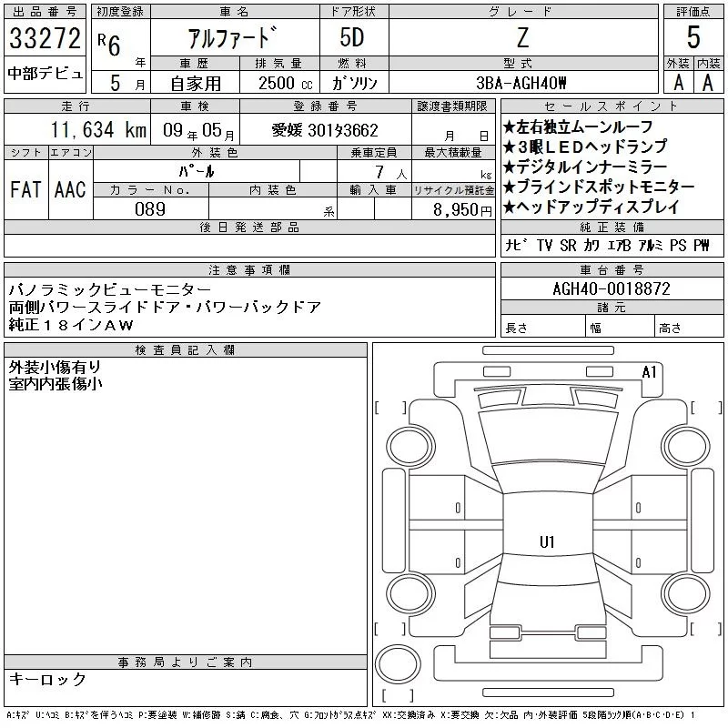The image size is (728, 728).
Task: Select the displacement value 2500 cc
Action: [286, 84]
